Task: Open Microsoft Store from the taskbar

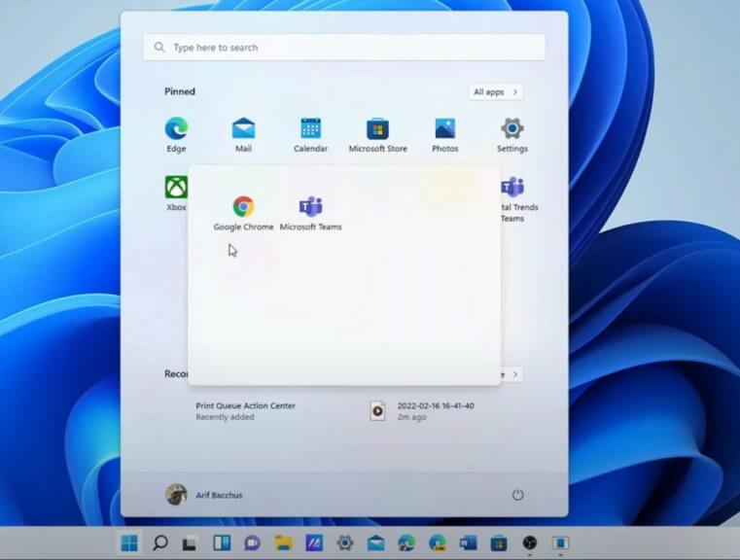Action: point(499,543)
